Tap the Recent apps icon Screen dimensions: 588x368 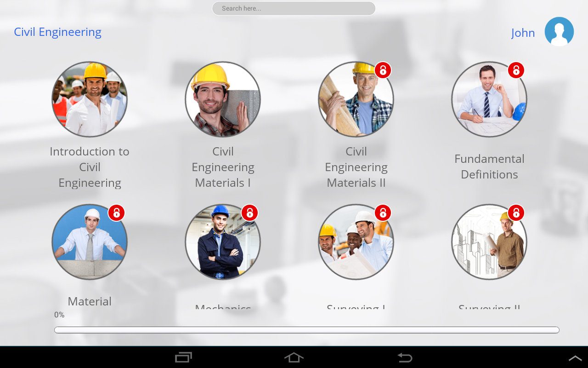183,357
